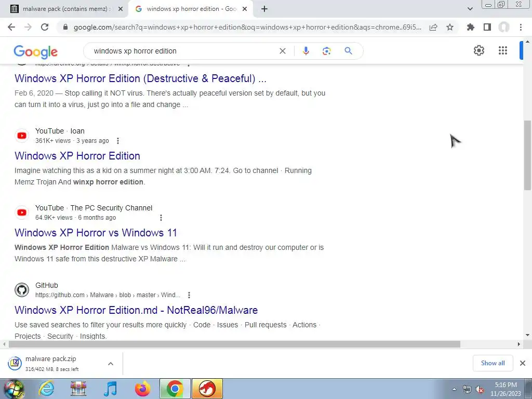Click Show all downloads button
Screen dimensions: 532x399
493,363
